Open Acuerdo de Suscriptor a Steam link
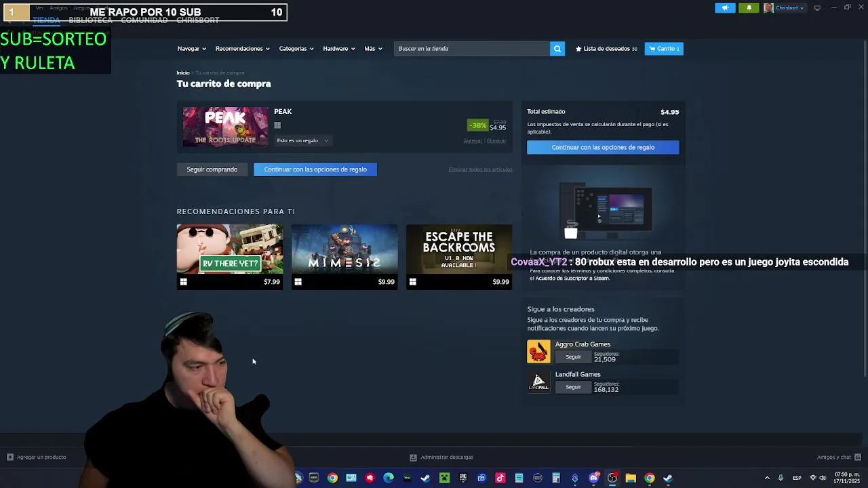Screen dimensions: 868x488 click(573, 279)
